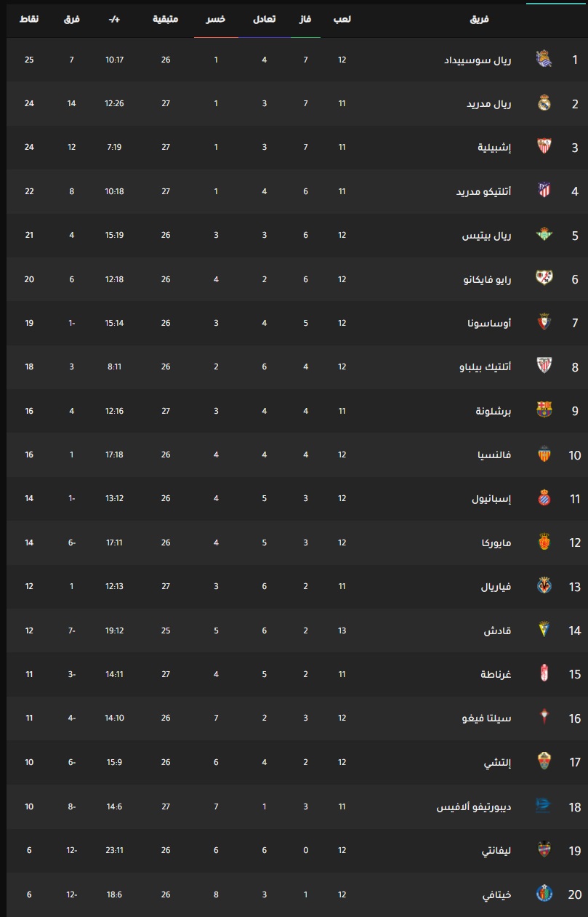This screenshot has width=588, height=917.
Task: Click the Villarreal yellow crest
Action: 544,586
